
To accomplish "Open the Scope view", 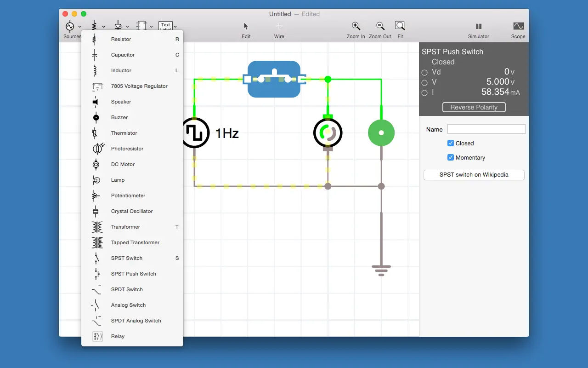I will coord(518,27).
